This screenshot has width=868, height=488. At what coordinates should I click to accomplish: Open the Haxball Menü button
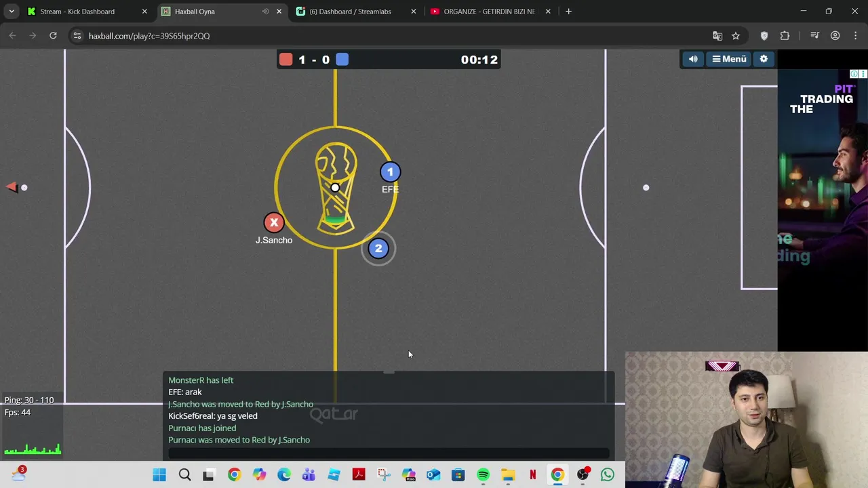pyautogui.click(x=729, y=59)
